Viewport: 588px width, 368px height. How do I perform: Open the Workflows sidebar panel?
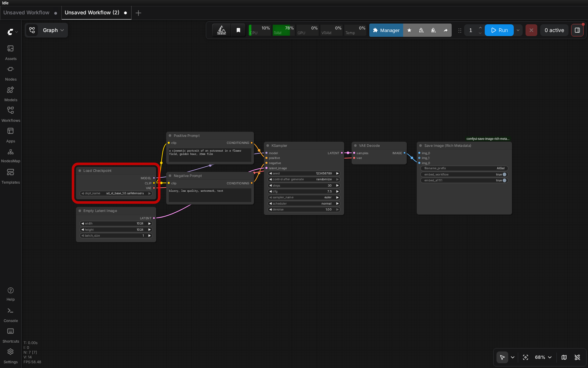11,114
